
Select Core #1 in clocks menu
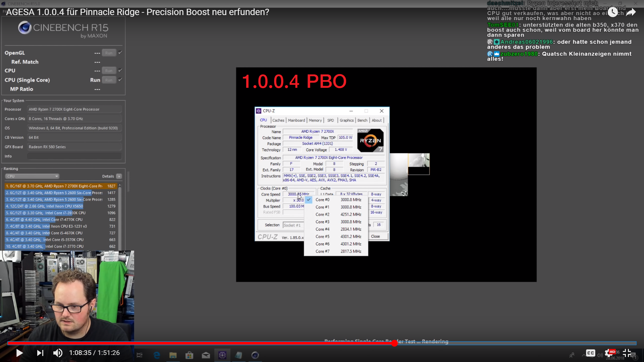point(336,207)
